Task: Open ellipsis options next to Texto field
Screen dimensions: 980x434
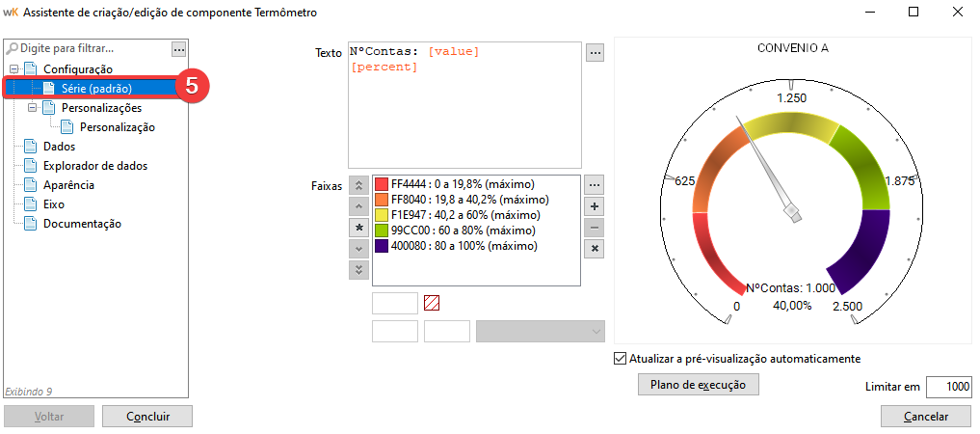Action: 595,53
